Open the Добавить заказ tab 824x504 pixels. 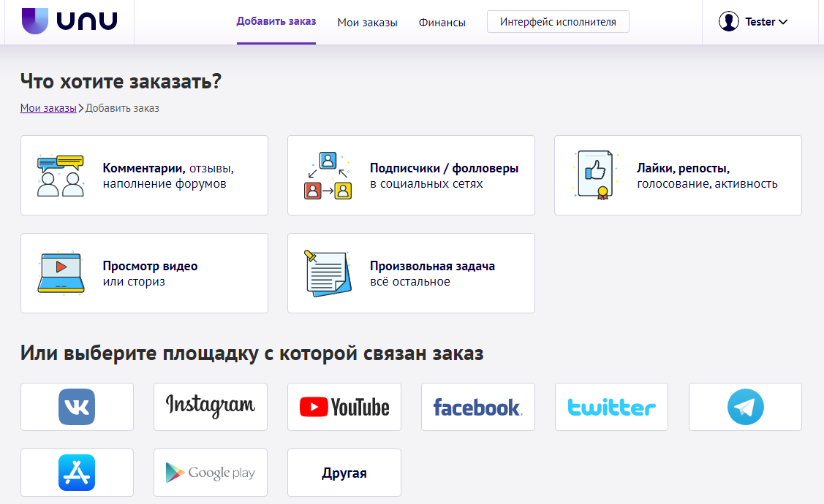[x=276, y=21]
